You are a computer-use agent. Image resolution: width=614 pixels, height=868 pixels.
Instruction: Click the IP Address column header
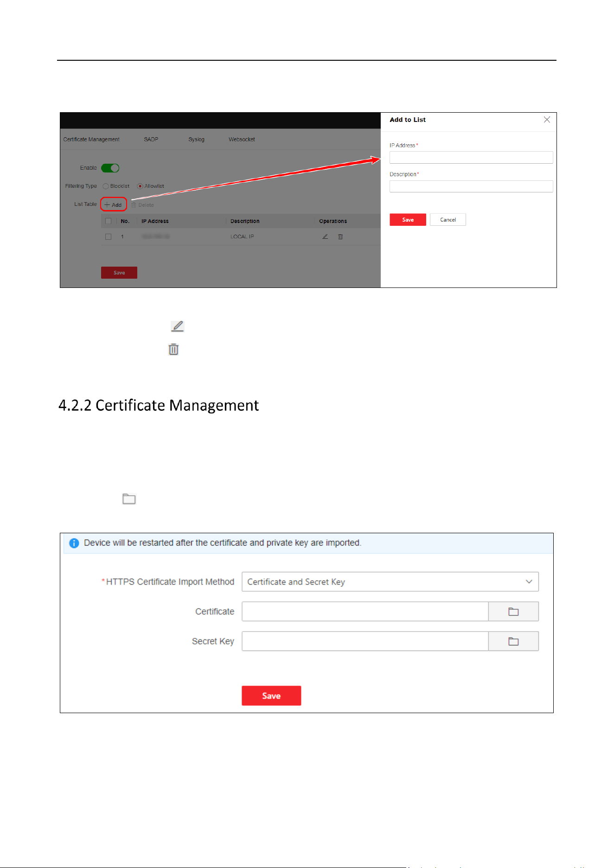(x=155, y=221)
